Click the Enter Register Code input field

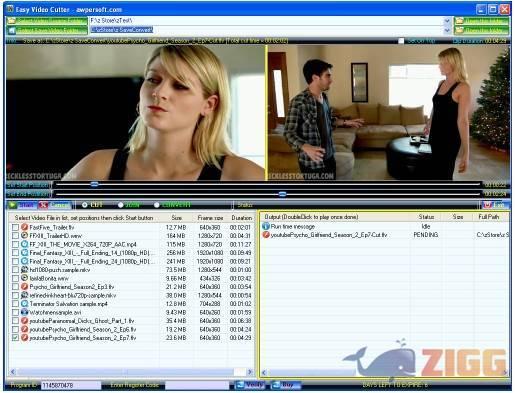tap(197, 385)
